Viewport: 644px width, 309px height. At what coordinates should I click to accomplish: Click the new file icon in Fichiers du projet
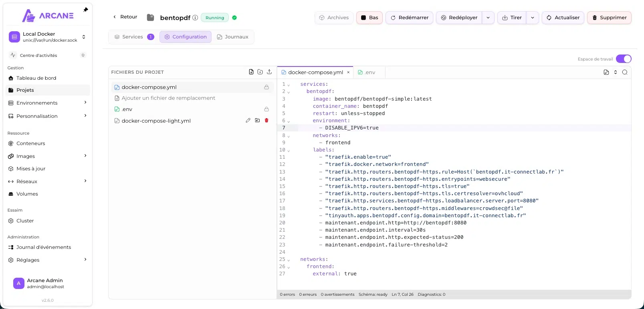coord(251,72)
